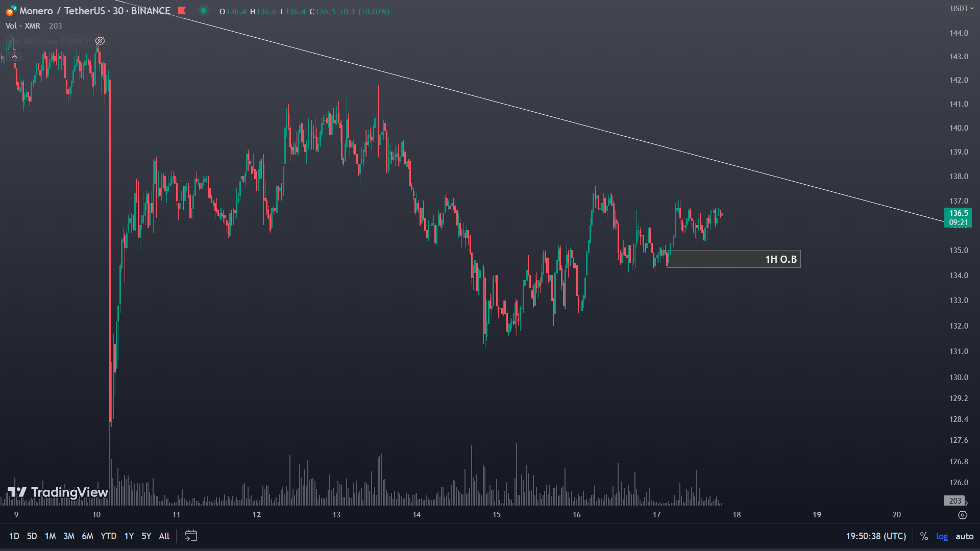This screenshot has height=551, width=980.
Task: Open timezone menu at 19:50:38 (UTC)
Action: [x=876, y=536]
